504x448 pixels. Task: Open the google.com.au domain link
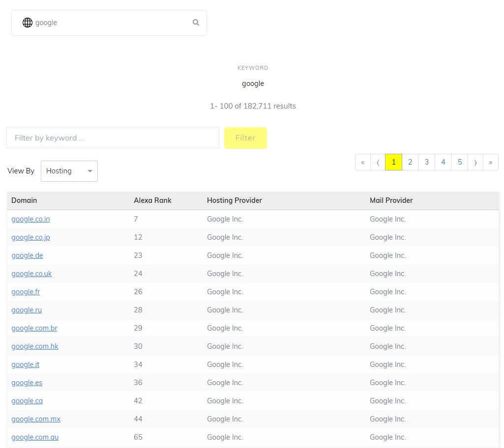pyautogui.click(x=35, y=437)
